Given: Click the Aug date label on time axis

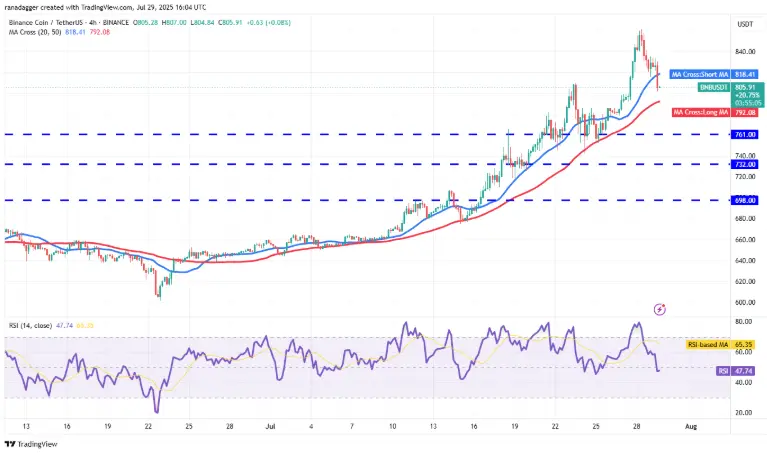Looking at the screenshot, I should pos(691,427).
